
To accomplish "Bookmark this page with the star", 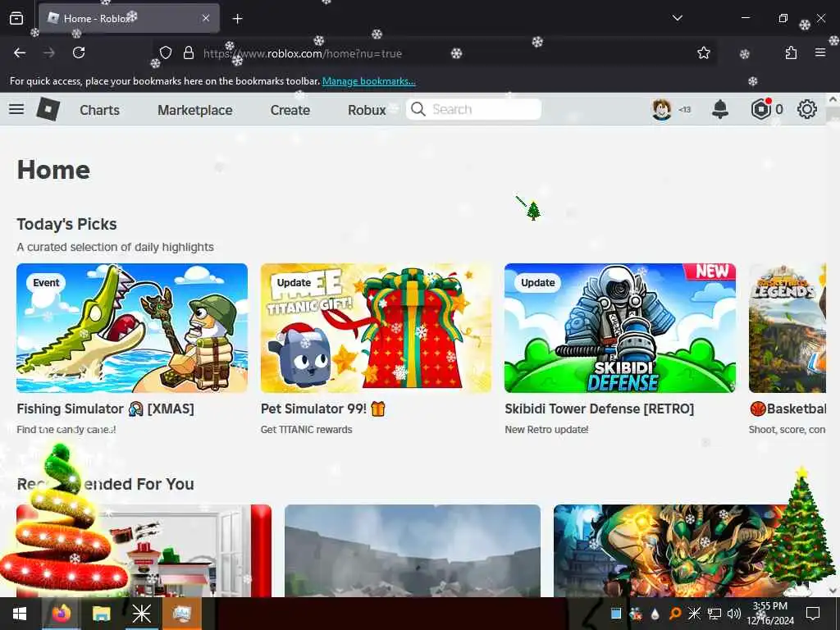I will point(703,52).
